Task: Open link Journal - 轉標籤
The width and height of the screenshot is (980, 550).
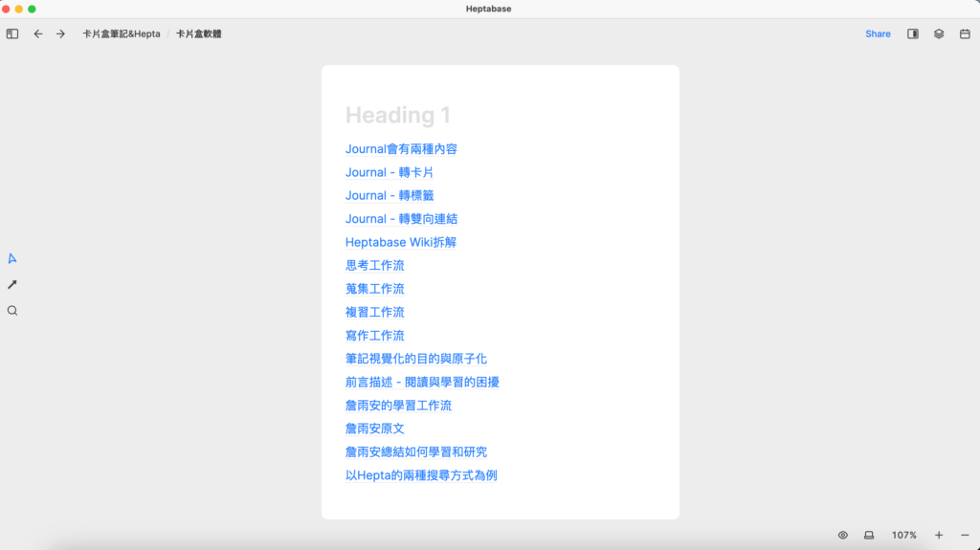Action: (390, 196)
